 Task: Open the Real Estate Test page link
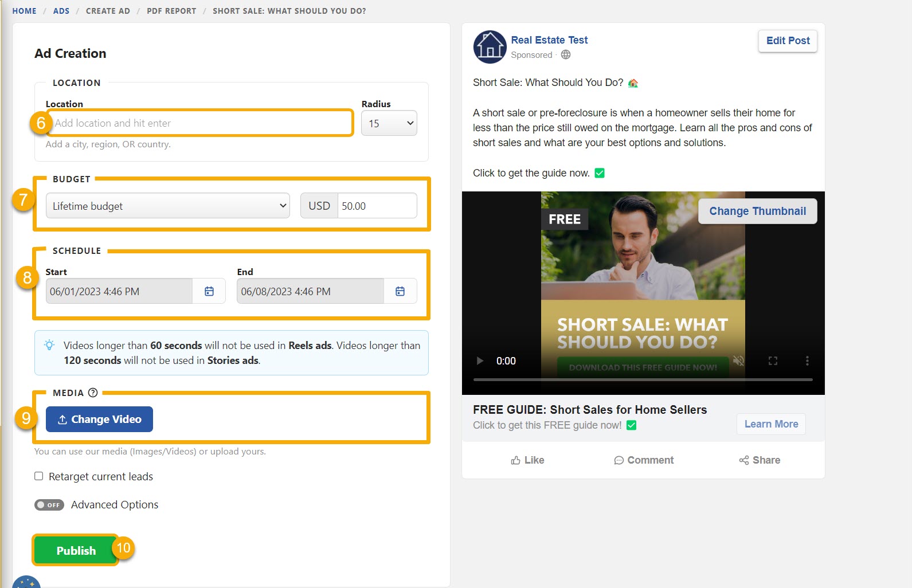tap(549, 40)
